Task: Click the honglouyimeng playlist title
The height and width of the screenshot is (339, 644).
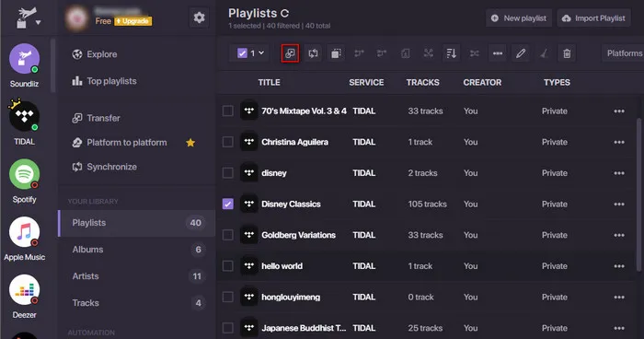Action: pos(291,297)
